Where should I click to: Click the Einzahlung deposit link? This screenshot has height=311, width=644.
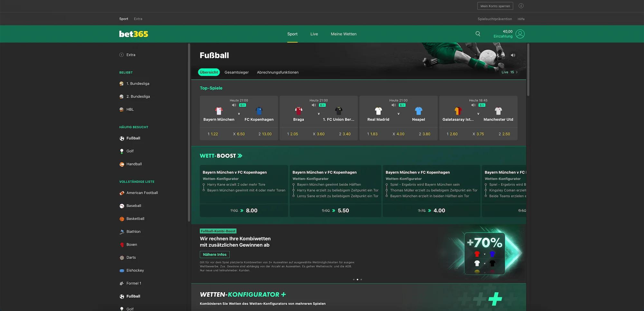503,36
